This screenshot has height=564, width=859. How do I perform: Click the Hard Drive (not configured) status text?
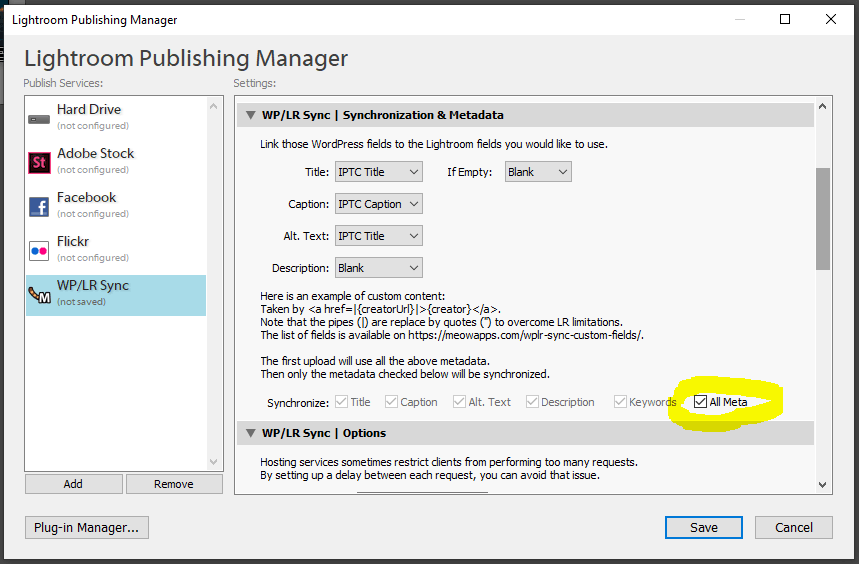tap(93, 126)
